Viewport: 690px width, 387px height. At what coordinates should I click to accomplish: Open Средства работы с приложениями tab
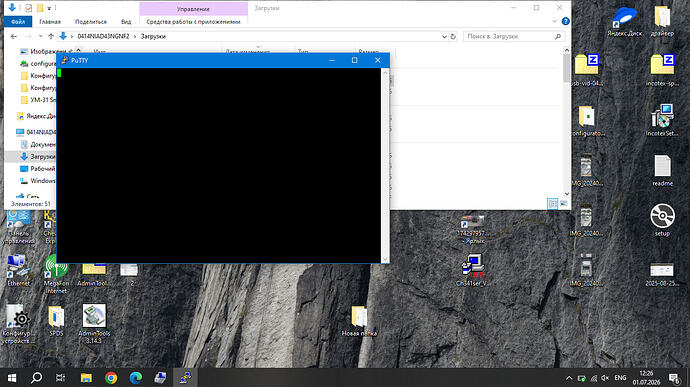click(193, 22)
